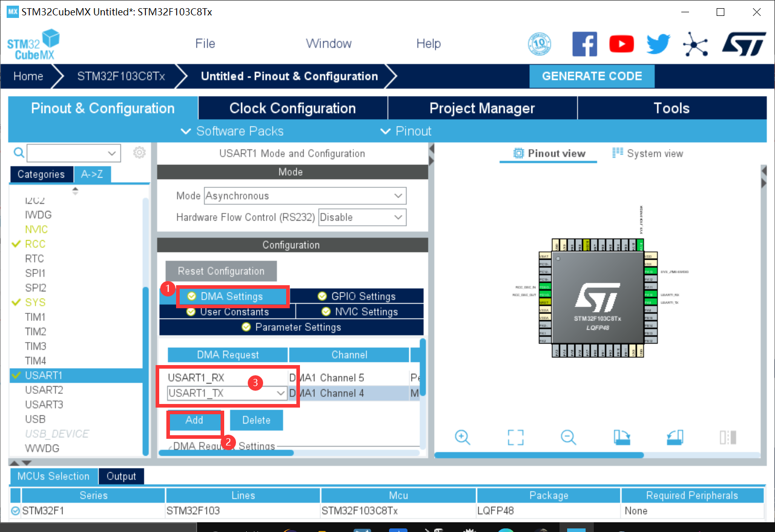Viewport: 775px width, 532px height.
Task: Switch to the Clock Configuration tab
Action: pyautogui.click(x=293, y=108)
